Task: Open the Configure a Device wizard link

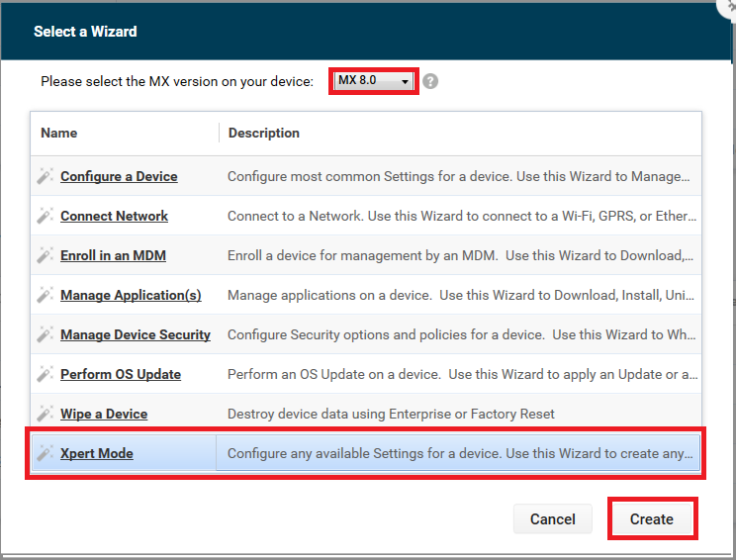Action: 119,176
